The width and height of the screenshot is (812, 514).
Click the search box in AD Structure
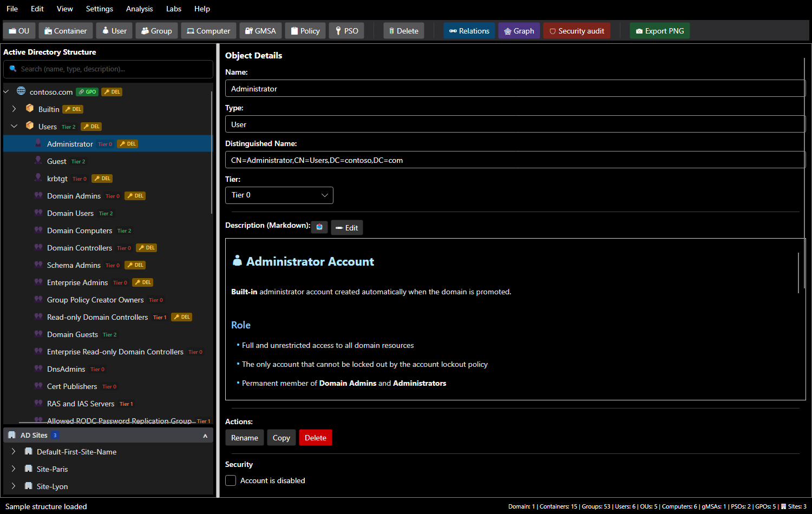(x=108, y=69)
